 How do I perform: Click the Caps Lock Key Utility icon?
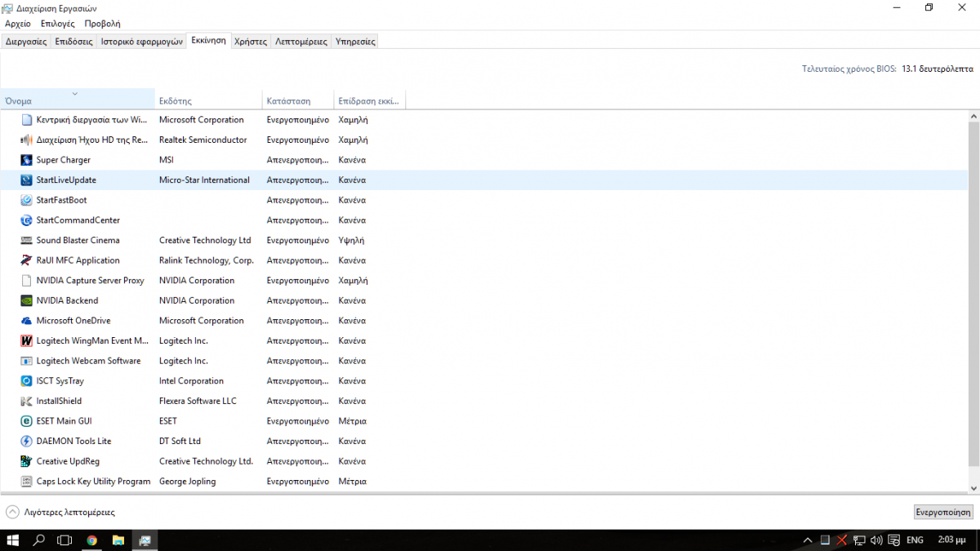point(27,481)
